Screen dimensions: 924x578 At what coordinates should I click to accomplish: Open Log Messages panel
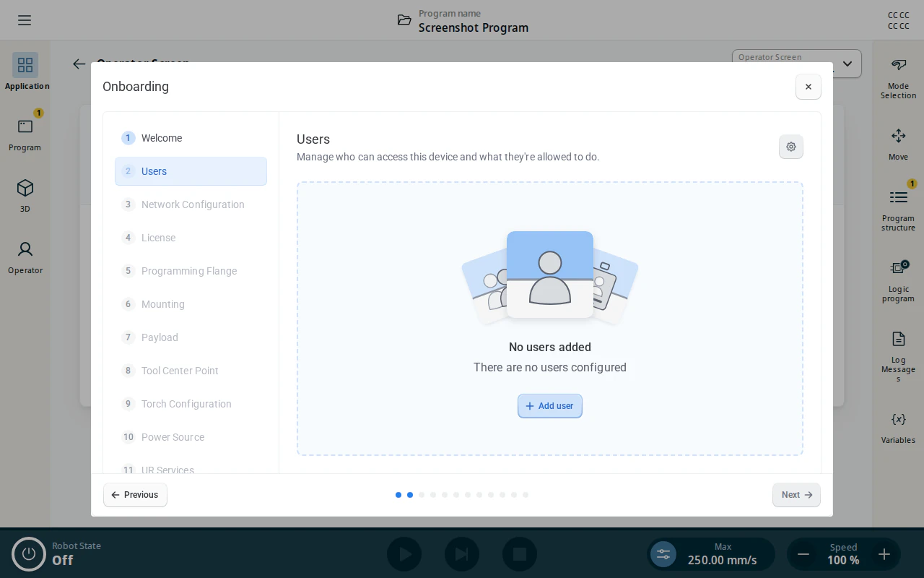898,356
